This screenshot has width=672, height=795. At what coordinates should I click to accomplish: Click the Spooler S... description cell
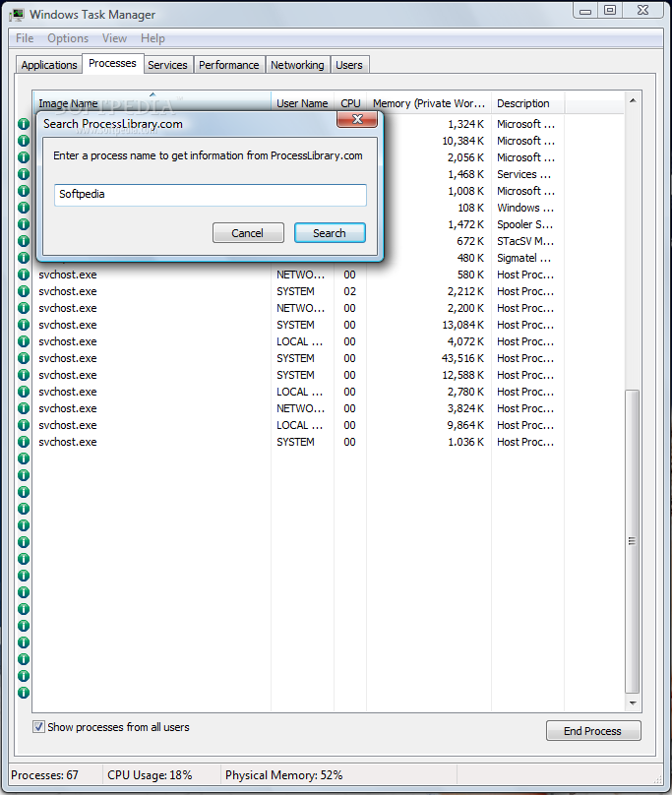point(525,224)
